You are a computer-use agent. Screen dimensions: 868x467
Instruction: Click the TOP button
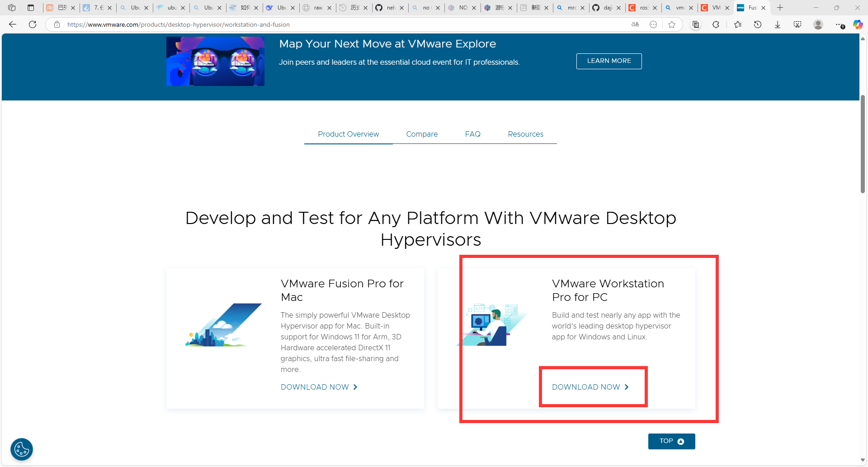(x=671, y=441)
